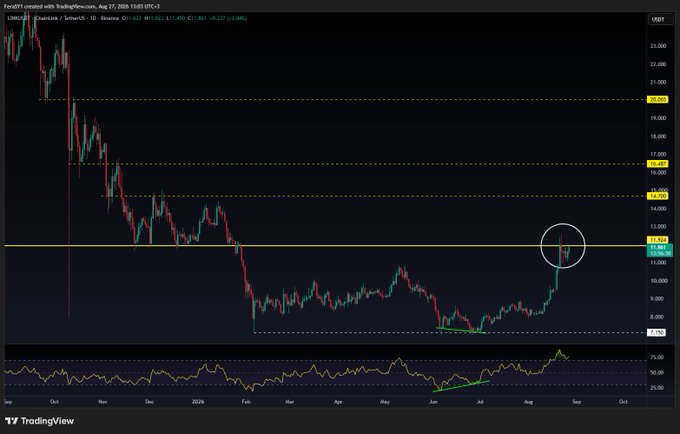This screenshot has width=680, height=434.
Task: Click the RSI 25.00 scale value
Action: coord(657,388)
